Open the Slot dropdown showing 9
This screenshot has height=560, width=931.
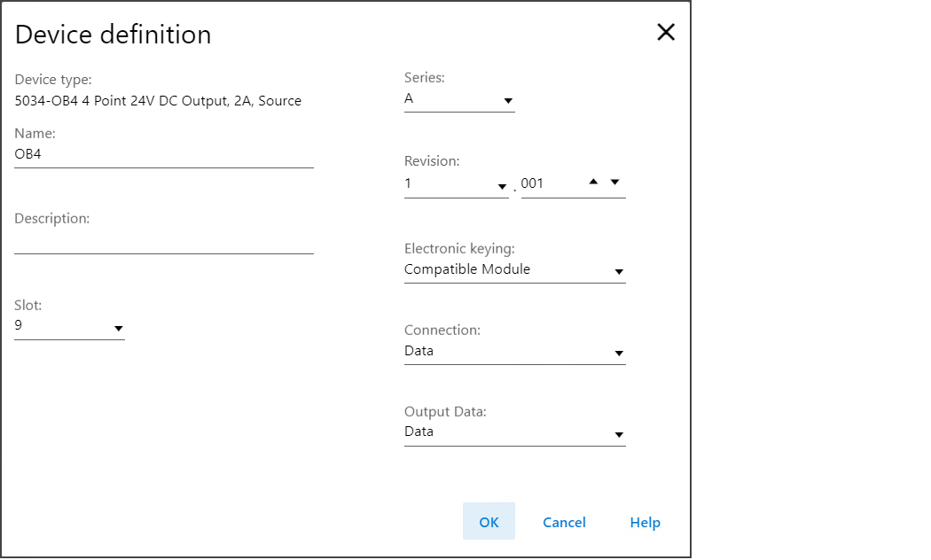(x=69, y=326)
